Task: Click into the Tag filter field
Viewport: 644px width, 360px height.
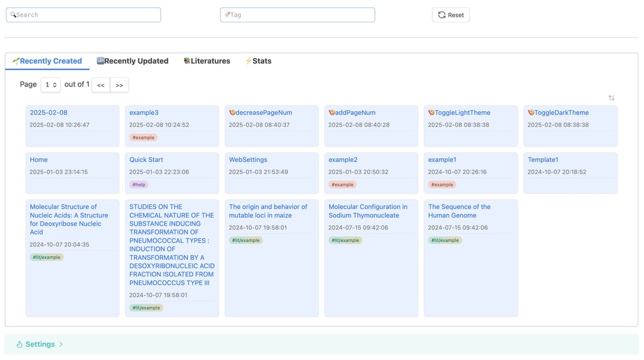Action: [x=297, y=15]
